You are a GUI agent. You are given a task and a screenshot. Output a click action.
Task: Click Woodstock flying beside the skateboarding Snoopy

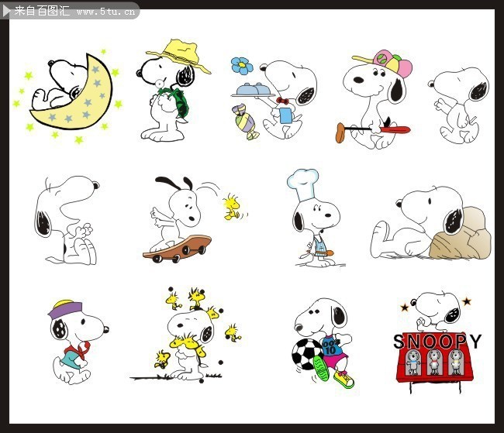(x=233, y=206)
